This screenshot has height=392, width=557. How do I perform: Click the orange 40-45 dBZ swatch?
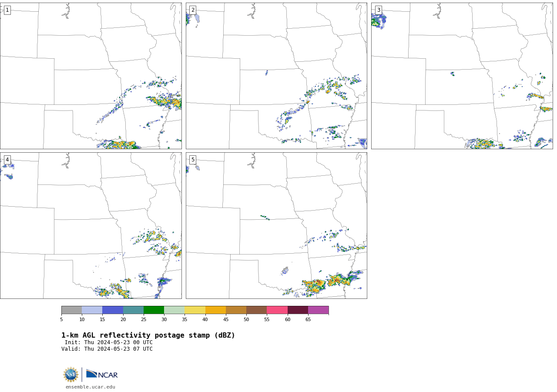tap(215, 310)
